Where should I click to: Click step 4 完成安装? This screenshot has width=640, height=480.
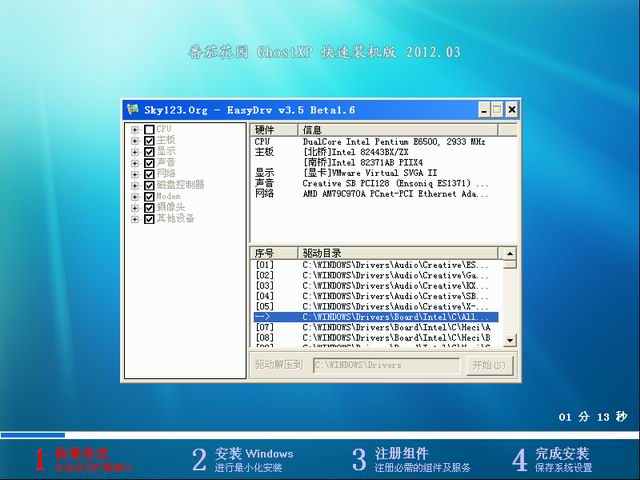pyautogui.click(x=552, y=460)
